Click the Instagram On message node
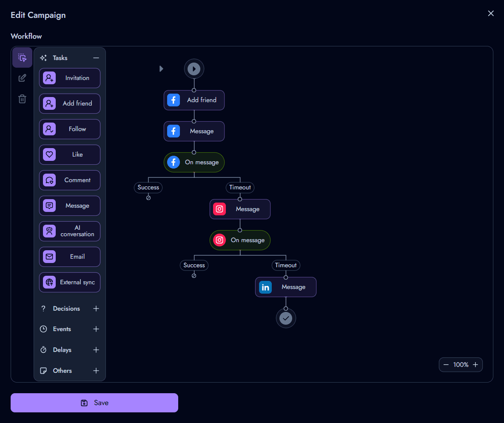Viewport: 504px width, 423px height. click(x=240, y=240)
